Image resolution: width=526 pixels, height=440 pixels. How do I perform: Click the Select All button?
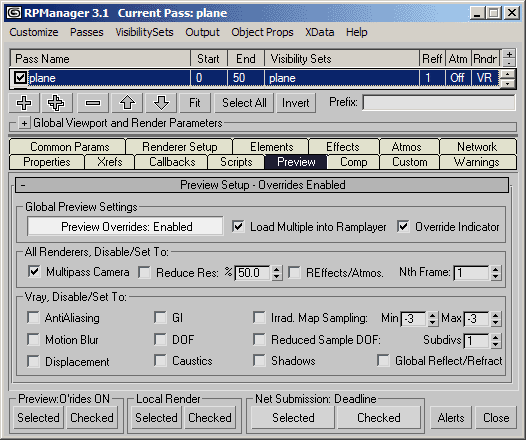pyautogui.click(x=244, y=103)
